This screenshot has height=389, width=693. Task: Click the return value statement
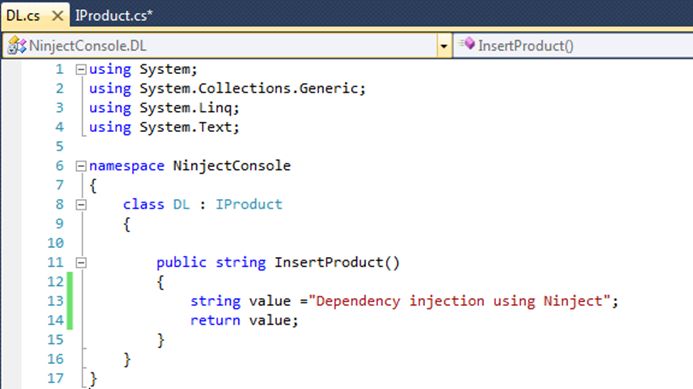tap(244, 320)
